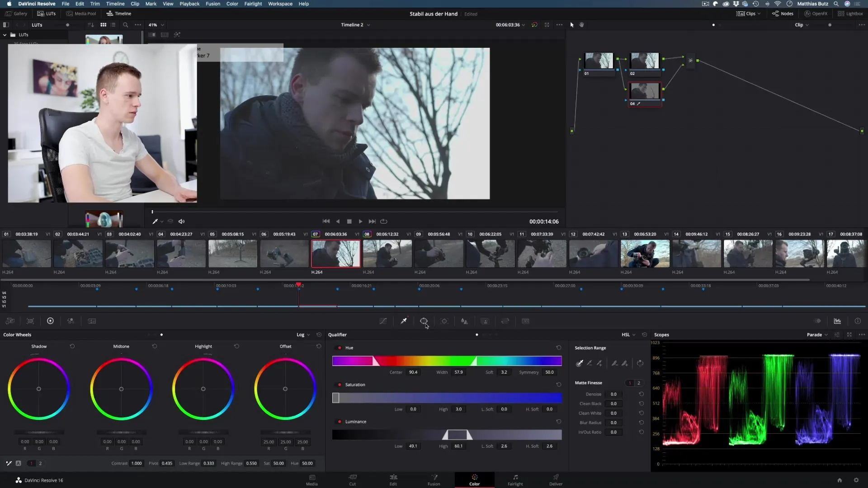Open the Clips filter dropdown arrow
Screen dimensions: 868x488
click(759, 14)
